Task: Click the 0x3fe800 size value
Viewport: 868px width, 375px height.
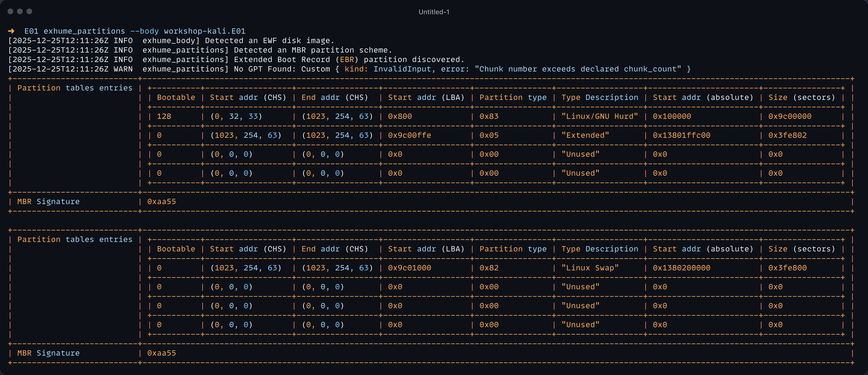Action: (787, 268)
